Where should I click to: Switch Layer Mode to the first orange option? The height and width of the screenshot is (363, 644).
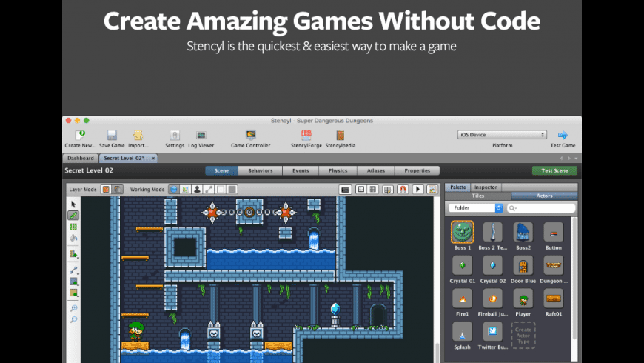[106, 190]
